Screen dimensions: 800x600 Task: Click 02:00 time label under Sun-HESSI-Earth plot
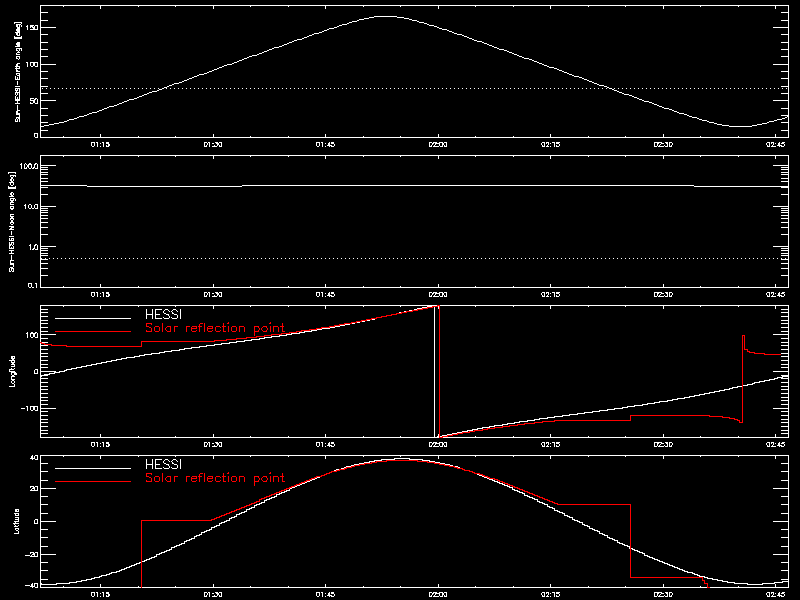point(438,145)
